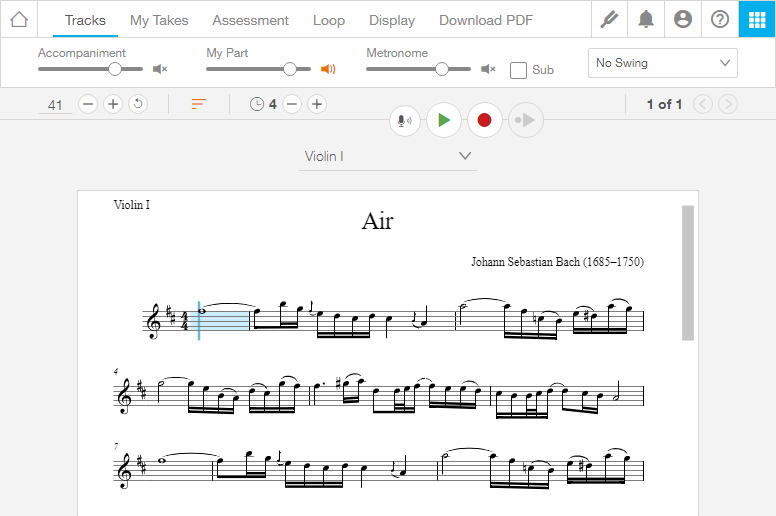
Task: Switch to the Tracks tab
Action: point(85,20)
